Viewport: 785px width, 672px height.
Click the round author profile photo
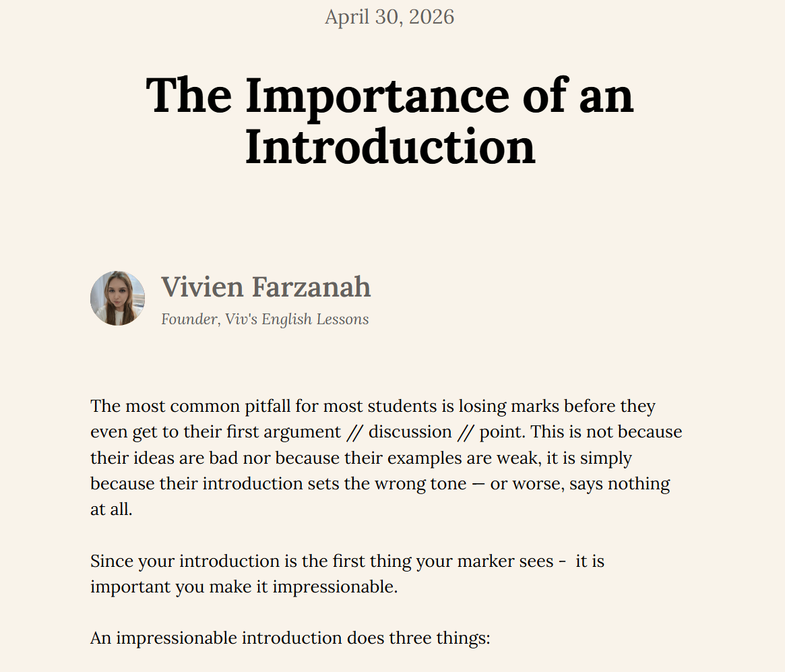pos(118,299)
